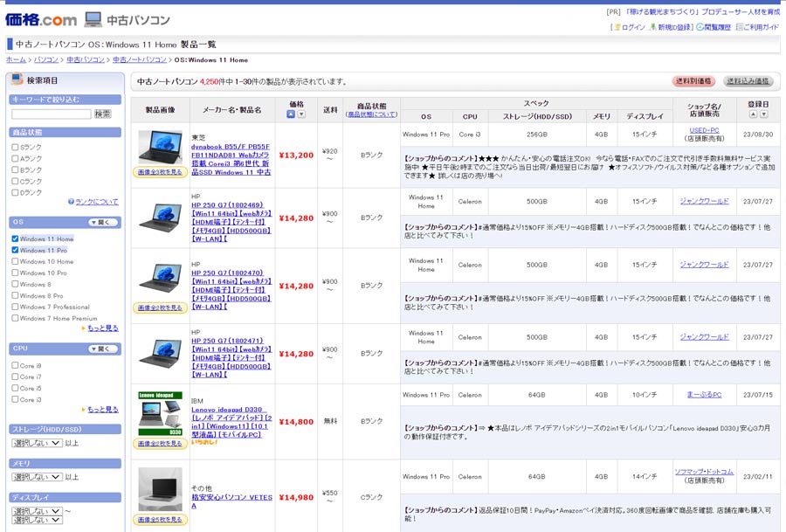The image size is (786, 532).
Task: Visit the USED-PC shop link
Action: (x=704, y=130)
